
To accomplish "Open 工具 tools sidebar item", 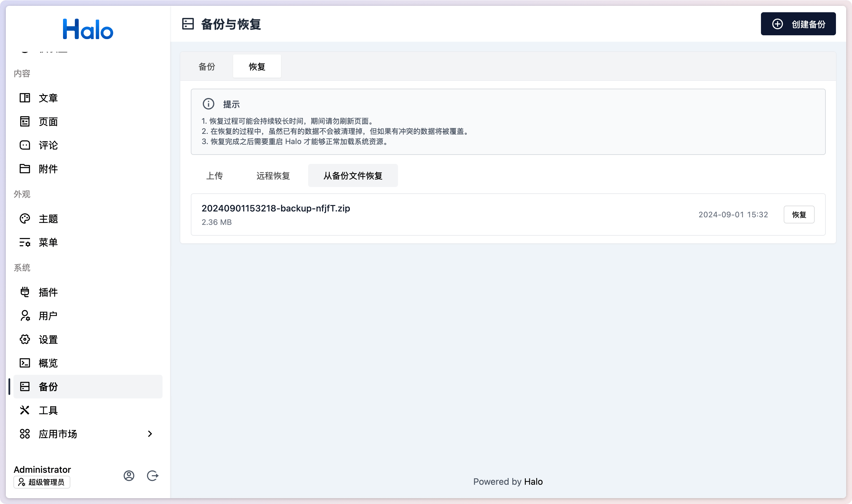I will (x=48, y=410).
